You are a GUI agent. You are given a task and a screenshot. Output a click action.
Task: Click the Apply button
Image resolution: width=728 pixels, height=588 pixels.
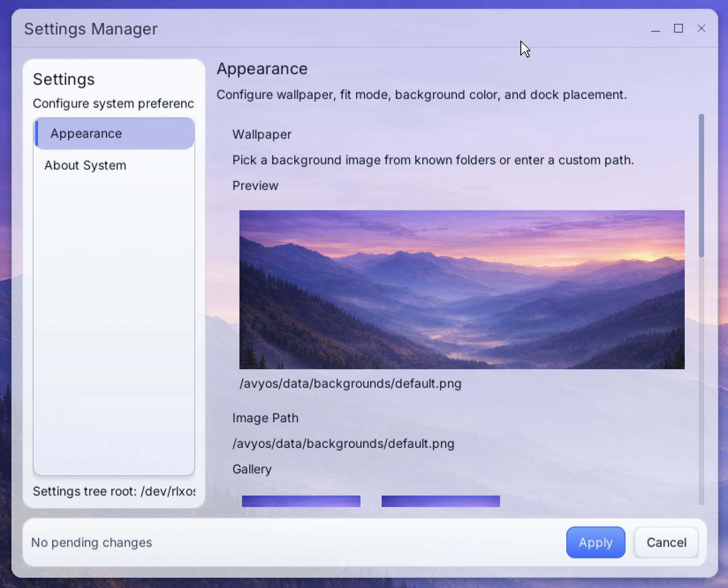595,542
